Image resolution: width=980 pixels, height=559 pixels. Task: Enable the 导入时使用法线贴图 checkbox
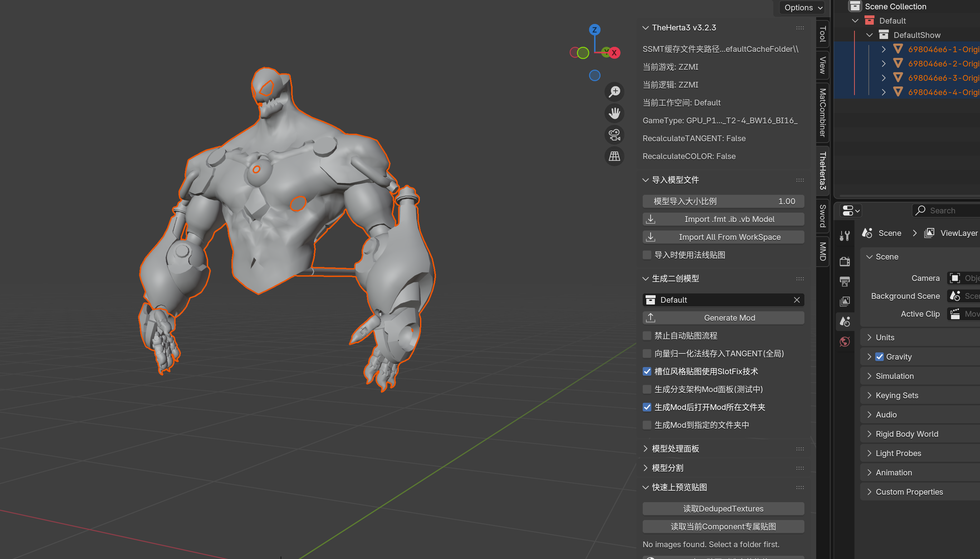[647, 255]
